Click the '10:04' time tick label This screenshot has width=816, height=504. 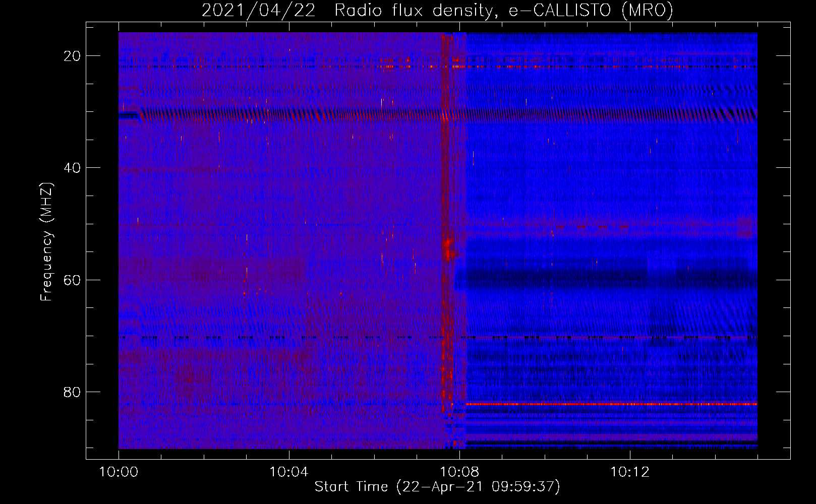(x=289, y=472)
